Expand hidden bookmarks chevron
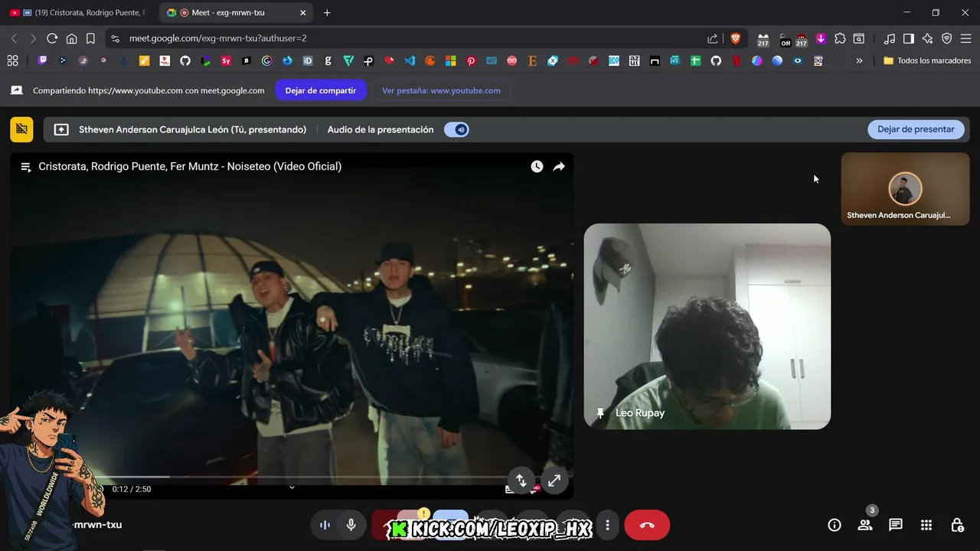980x551 pixels. 859,60
